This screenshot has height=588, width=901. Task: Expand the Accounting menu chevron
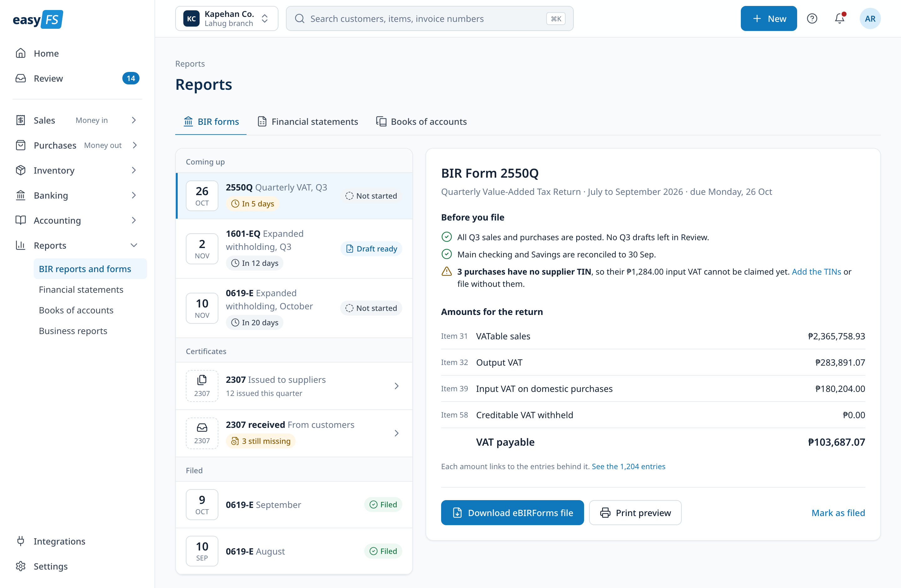(134, 220)
